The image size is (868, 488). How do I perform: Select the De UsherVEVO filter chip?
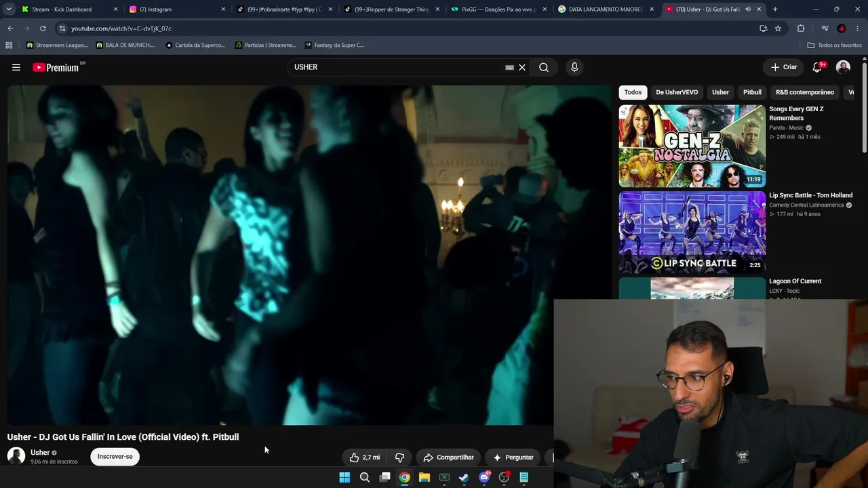click(677, 92)
